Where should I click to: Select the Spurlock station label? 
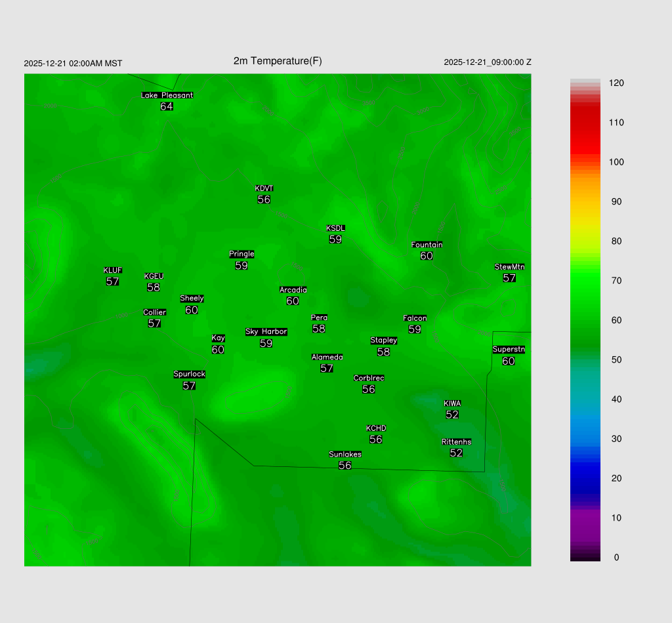(189, 374)
